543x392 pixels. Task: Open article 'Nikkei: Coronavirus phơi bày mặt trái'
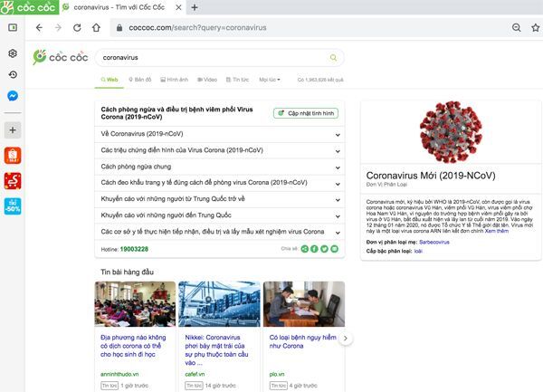click(x=217, y=349)
